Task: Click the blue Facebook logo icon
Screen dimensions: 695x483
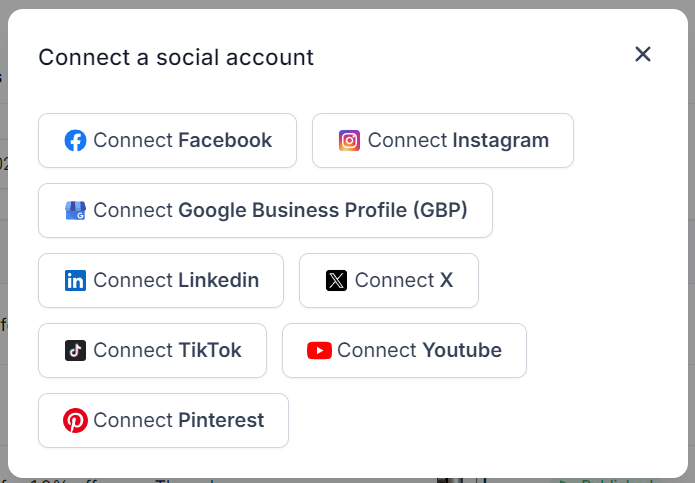Action: [75, 140]
